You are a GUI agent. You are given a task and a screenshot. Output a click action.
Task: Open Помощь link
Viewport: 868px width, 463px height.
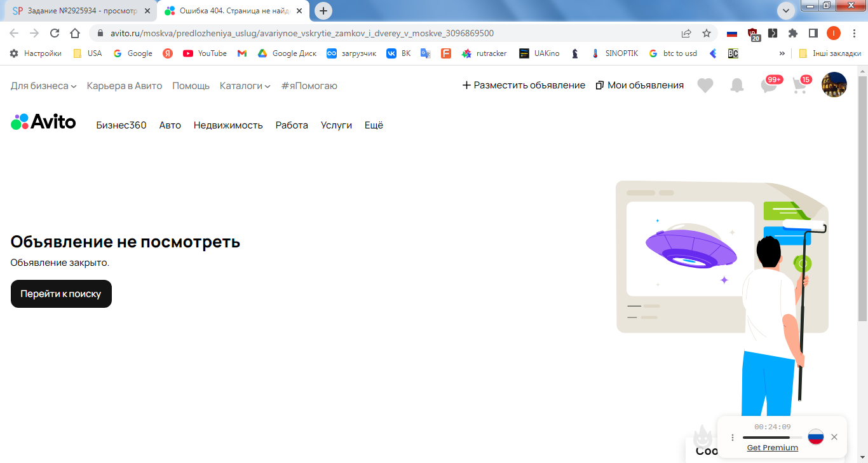point(191,85)
